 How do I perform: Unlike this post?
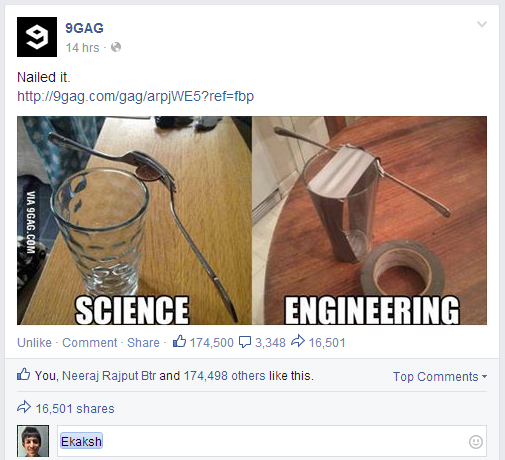34,342
